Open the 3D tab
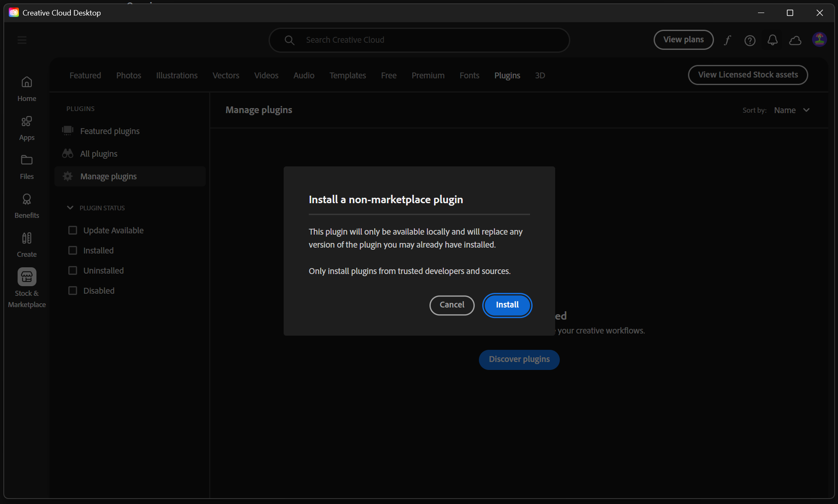838x504 pixels. pos(540,75)
